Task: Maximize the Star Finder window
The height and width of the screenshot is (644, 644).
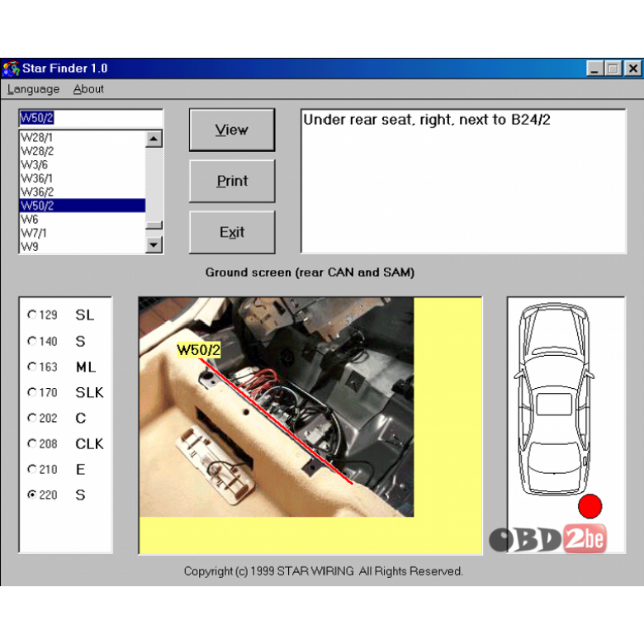Action: [x=613, y=69]
